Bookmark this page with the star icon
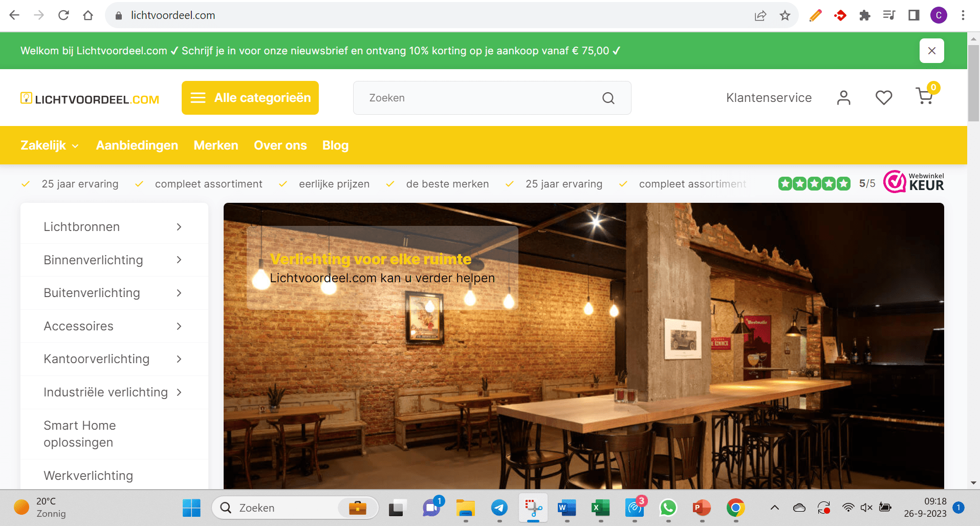This screenshot has height=526, width=980. click(785, 15)
